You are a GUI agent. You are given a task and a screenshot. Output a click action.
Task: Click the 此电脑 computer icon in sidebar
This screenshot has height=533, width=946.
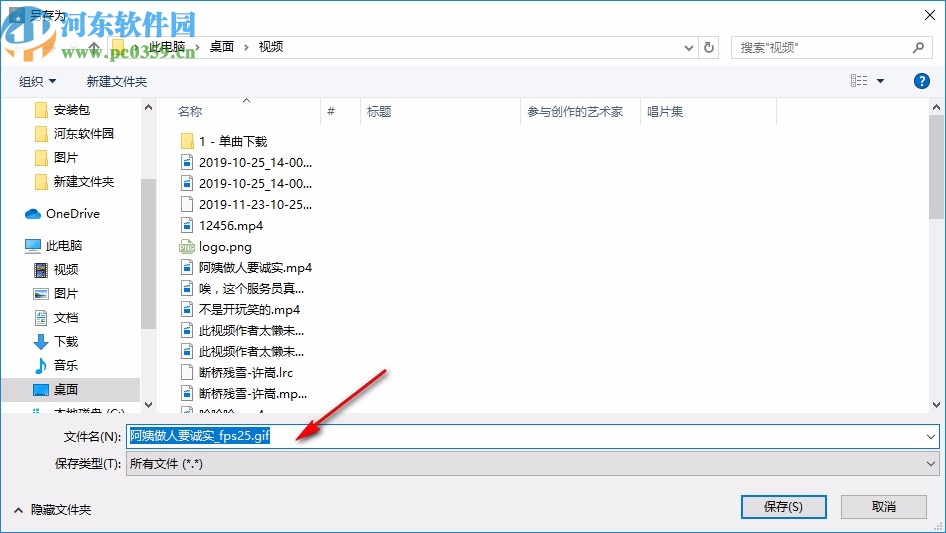coord(33,245)
